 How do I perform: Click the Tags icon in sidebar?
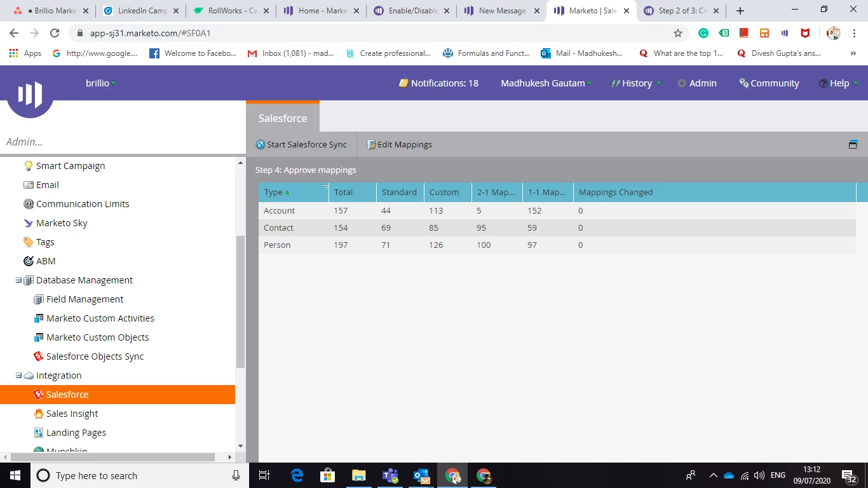[28, 242]
